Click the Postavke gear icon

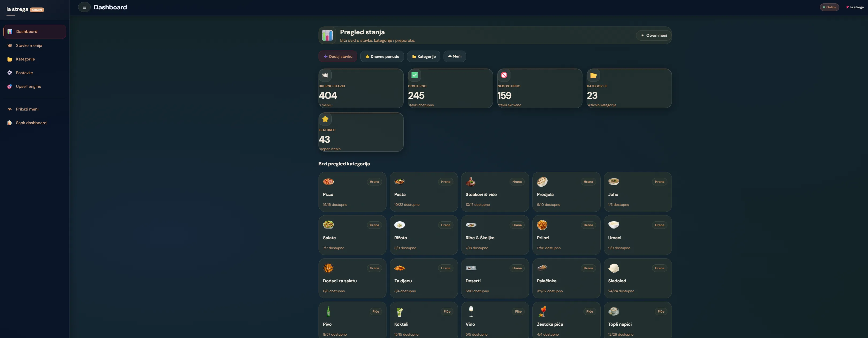[x=10, y=73]
